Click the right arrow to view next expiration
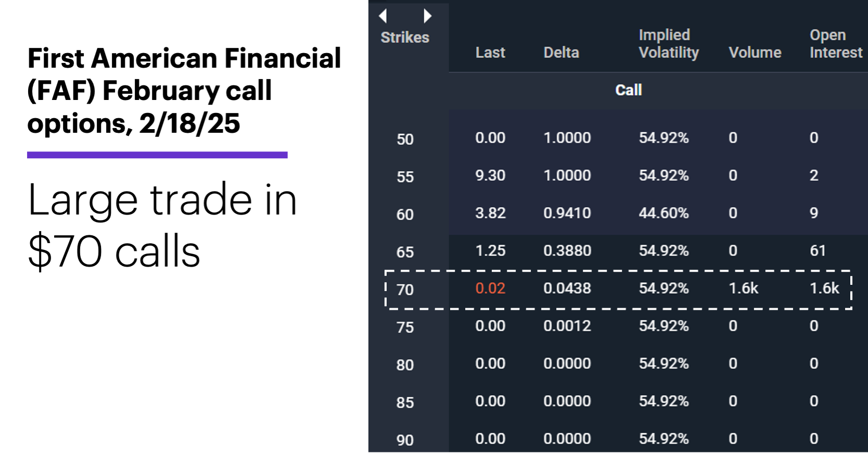This screenshot has height=454, width=868. [x=428, y=17]
